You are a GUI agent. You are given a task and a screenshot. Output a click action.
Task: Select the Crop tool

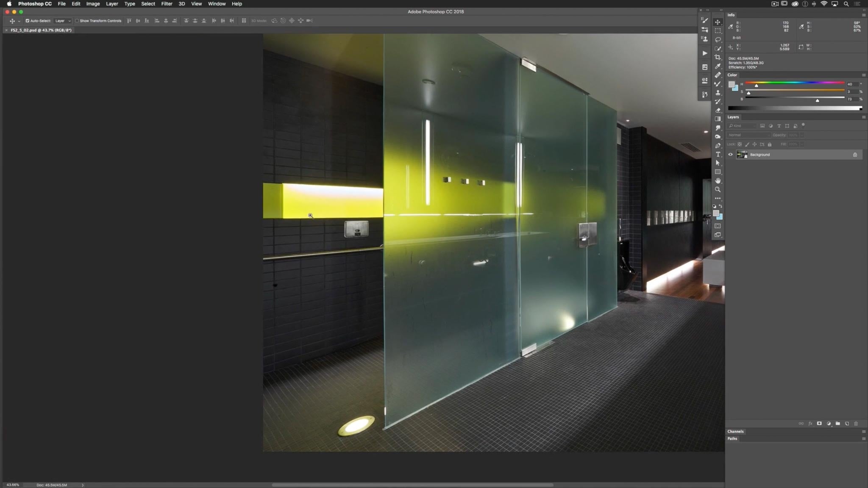coord(718,57)
